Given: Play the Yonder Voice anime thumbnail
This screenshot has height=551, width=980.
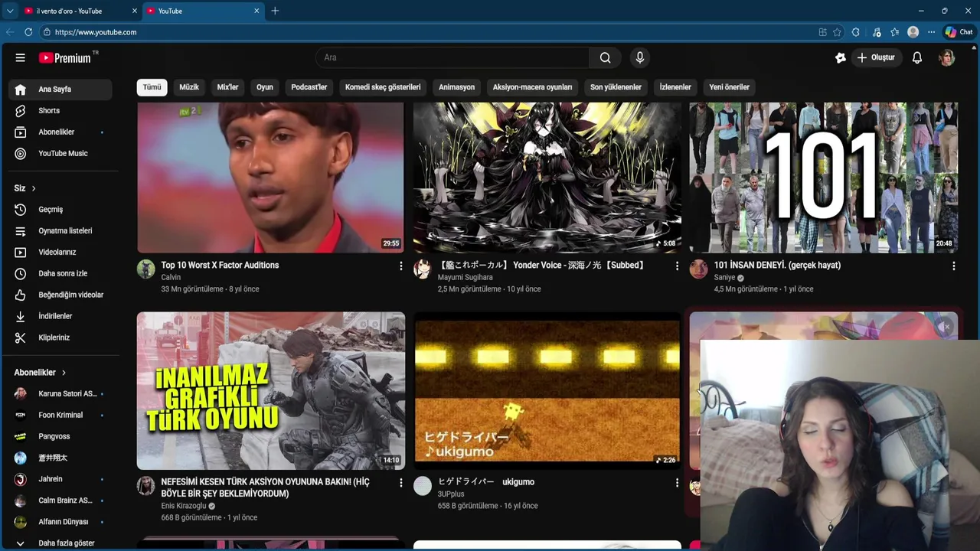Looking at the screenshot, I should coord(547,178).
